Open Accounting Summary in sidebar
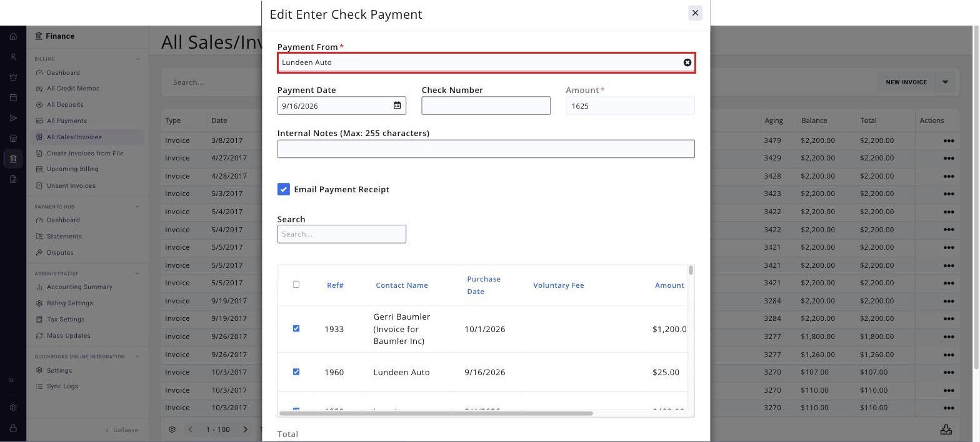 [x=79, y=287]
